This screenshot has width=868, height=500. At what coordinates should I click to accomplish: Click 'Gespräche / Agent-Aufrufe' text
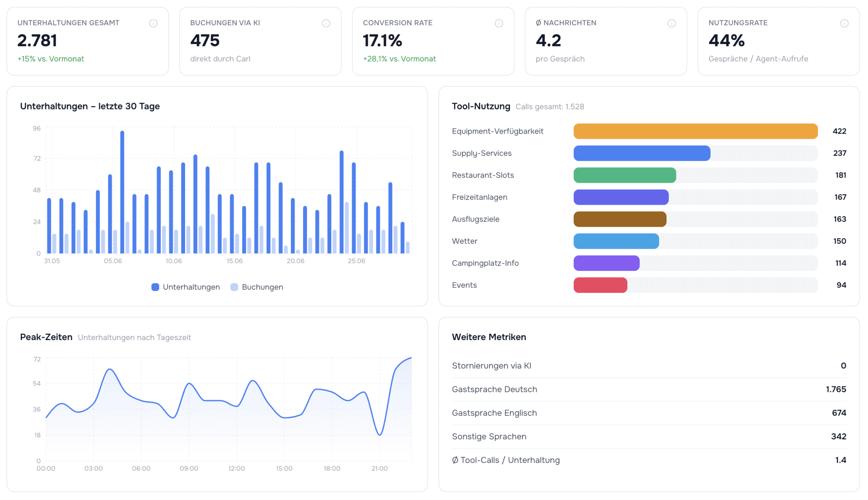click(758, 59)
